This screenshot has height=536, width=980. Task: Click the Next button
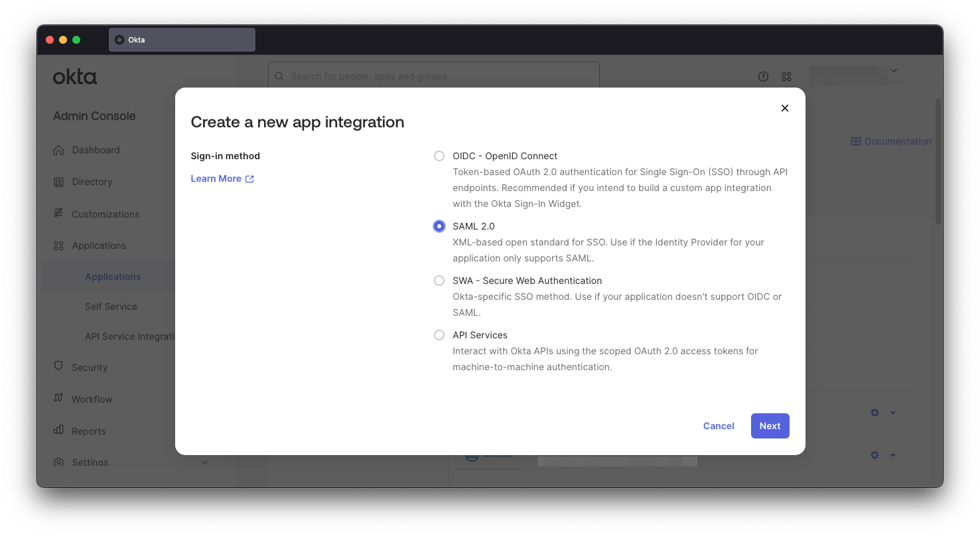[770, 426]
